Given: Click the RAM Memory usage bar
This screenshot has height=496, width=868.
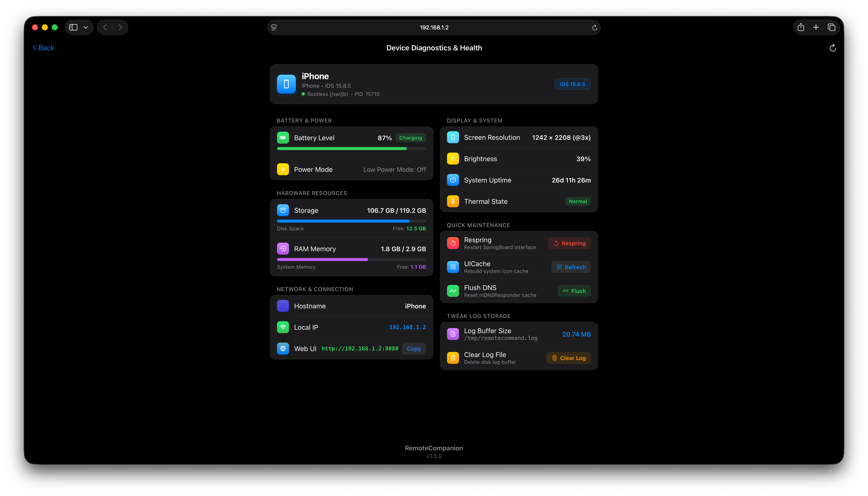Looking at the screenshot, I should click(x=351, y=260).
